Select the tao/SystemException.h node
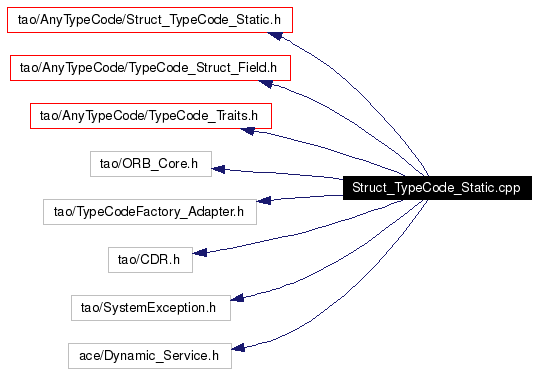Screen dimensions: 539x373 (x=151, y=308)
